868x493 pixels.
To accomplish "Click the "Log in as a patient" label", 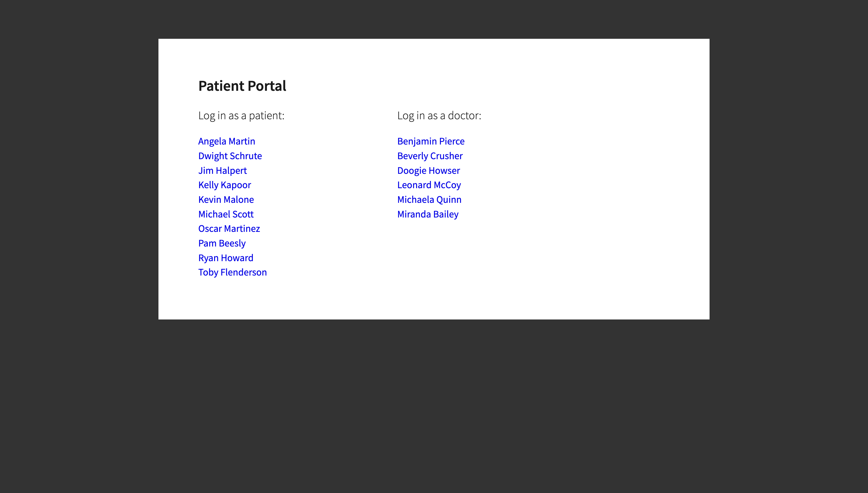I will pyautogui.click(x=241, y=115).
